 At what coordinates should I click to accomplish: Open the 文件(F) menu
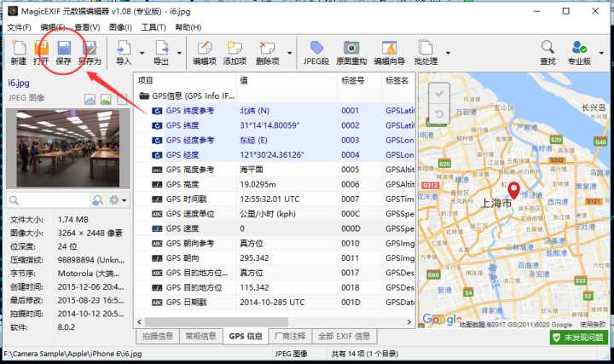(19, 27)
